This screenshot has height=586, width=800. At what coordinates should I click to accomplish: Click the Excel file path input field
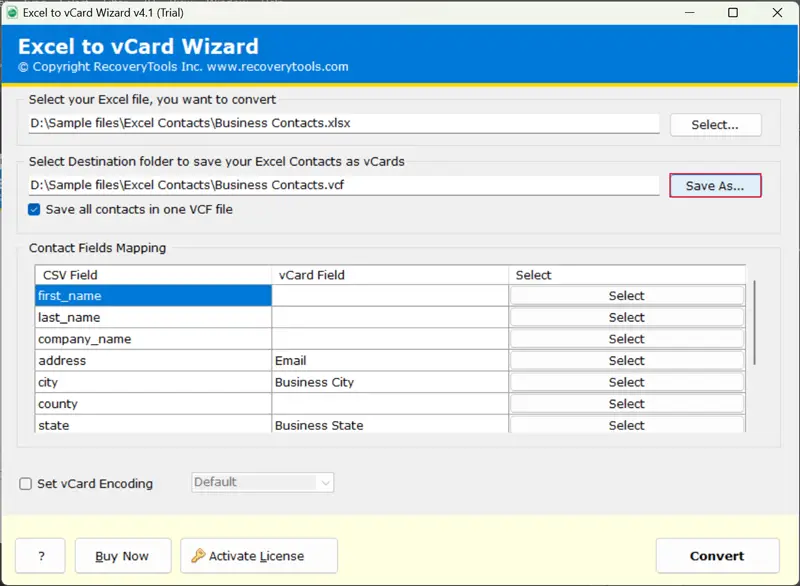coord(344,124)
